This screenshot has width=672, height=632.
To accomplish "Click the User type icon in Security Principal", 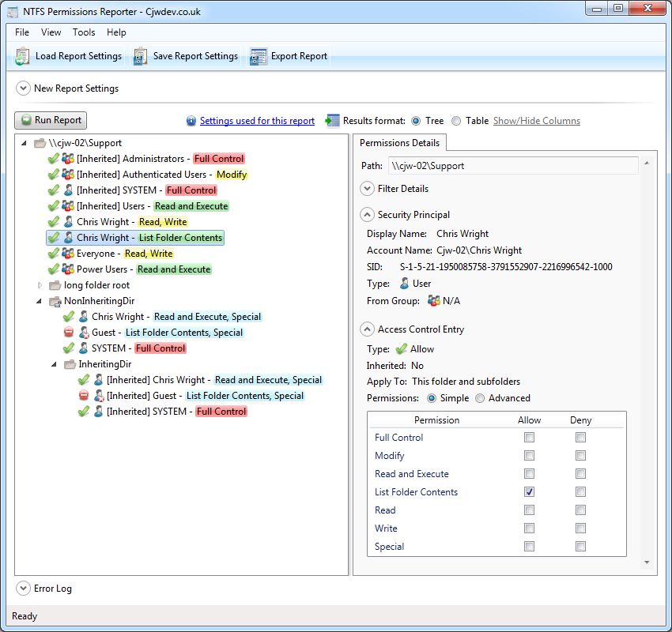I will pyautogui.click(x=404, y=284).
